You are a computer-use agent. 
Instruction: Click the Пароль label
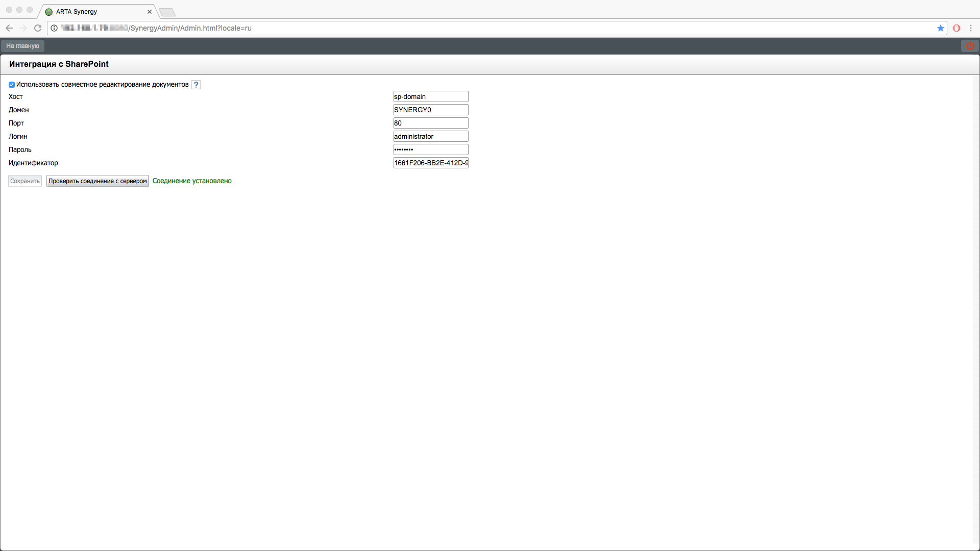tap(20, 149)
